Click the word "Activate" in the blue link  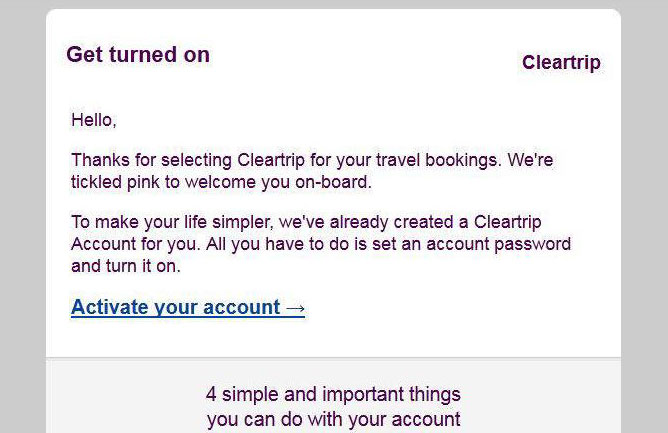[111, 308]
